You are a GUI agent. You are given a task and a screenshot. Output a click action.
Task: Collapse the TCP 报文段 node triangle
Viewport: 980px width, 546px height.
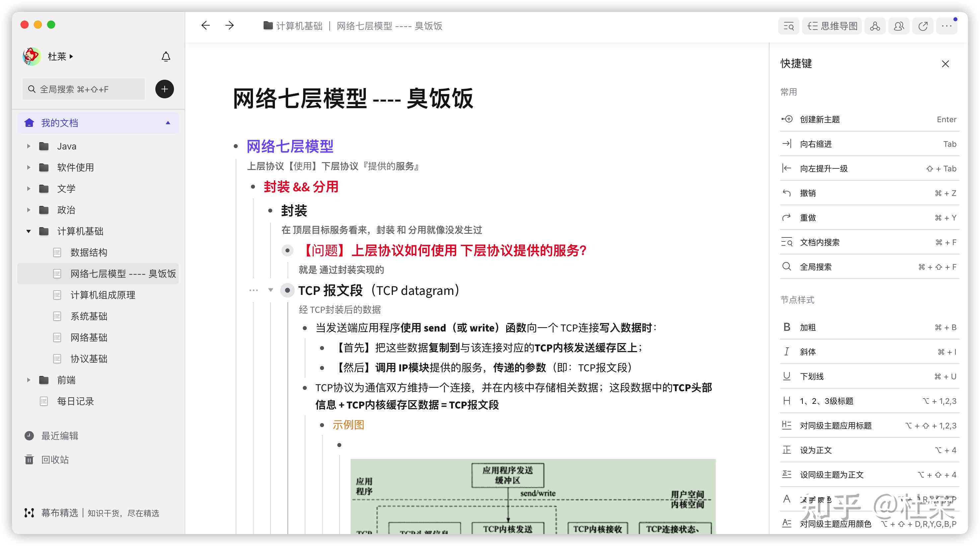point(271,290)
